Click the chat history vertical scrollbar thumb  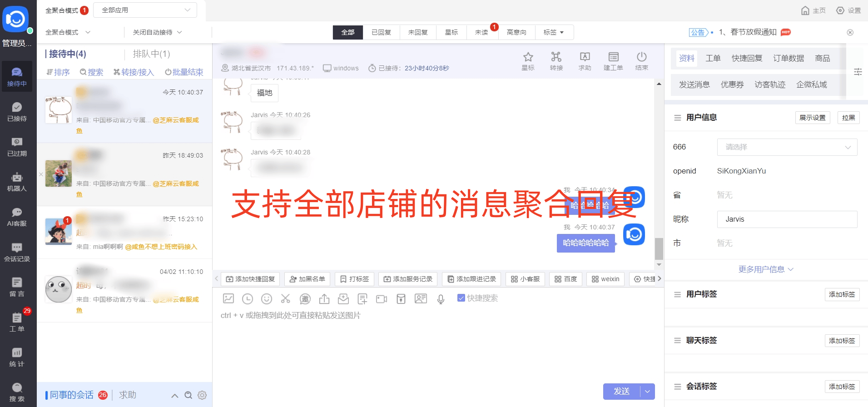(659, 248)
